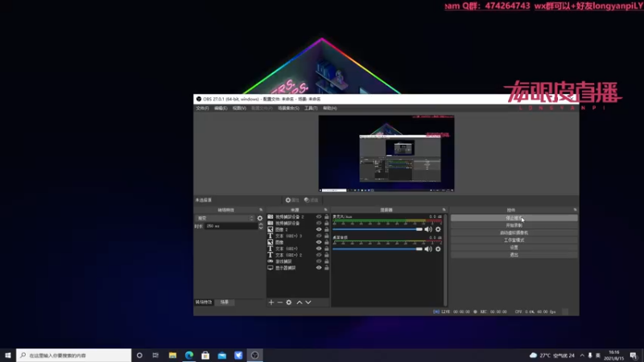Click the transition duration 250 ms field

pos(231,226)
